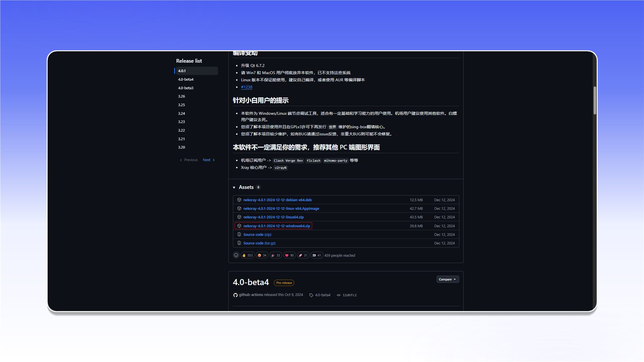Click the laugh reaction with 34

coord(262,255)
